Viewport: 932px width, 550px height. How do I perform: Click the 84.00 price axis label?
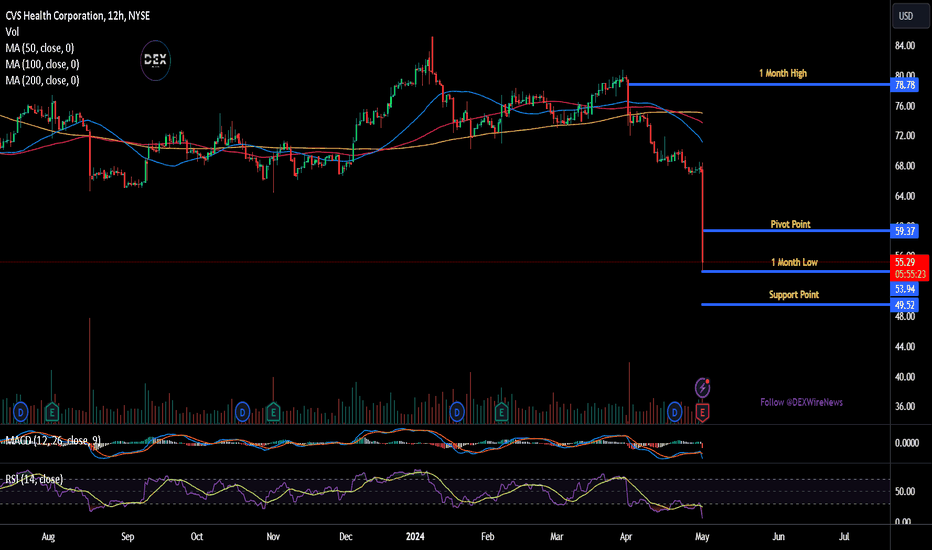[905, 46]
